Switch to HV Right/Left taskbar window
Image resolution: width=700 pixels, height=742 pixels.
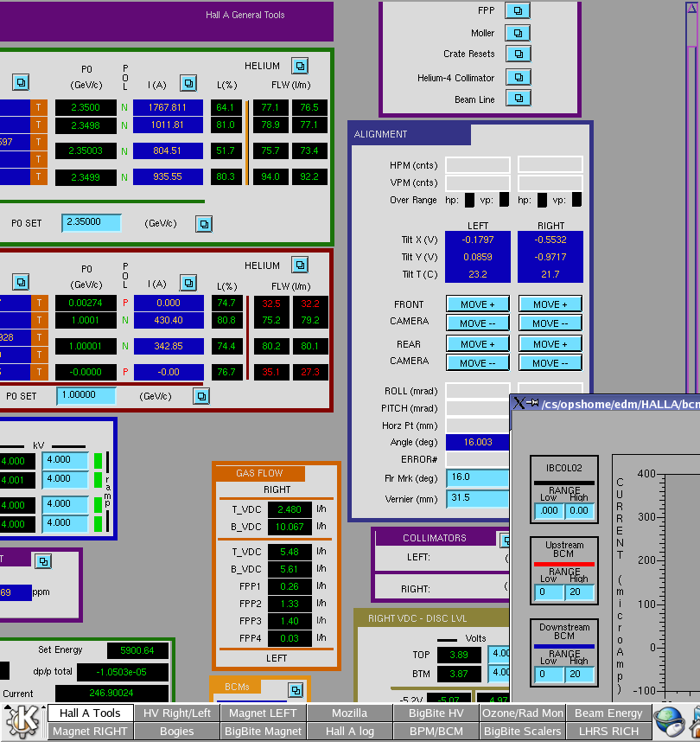(177, 713)
